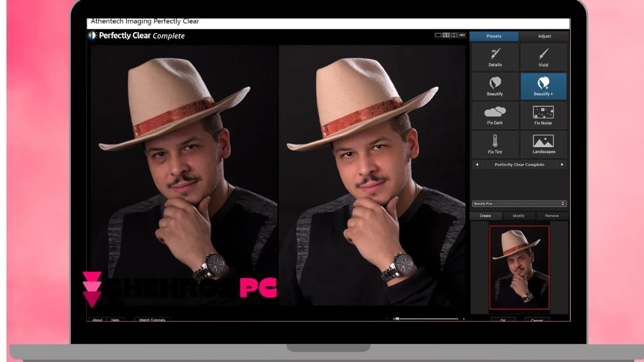
Task: Go to next preset group arrow
Action: point(562,164)
